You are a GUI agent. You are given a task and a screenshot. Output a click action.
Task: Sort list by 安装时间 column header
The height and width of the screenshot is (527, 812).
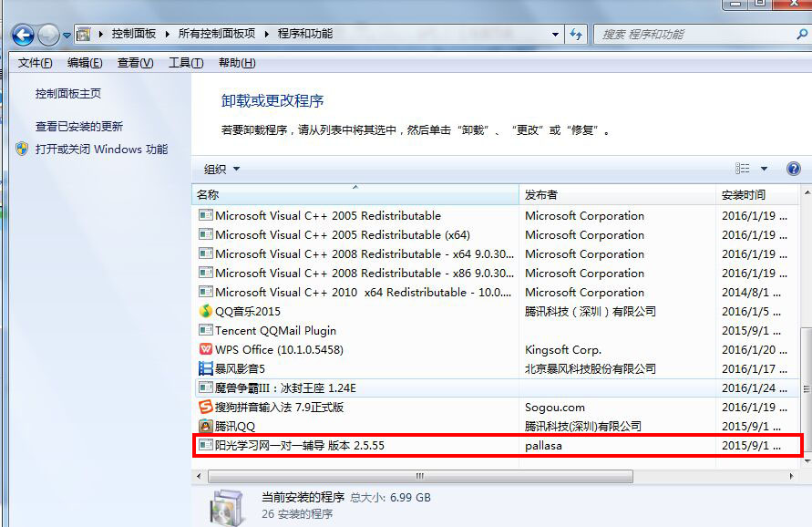point(756,195)
